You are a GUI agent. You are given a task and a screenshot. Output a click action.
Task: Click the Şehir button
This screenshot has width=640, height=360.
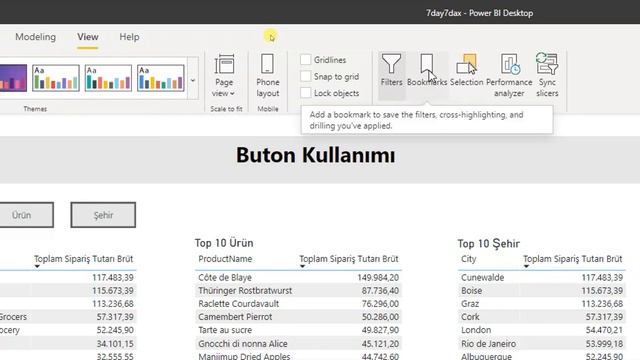click(x=103, y=215)
